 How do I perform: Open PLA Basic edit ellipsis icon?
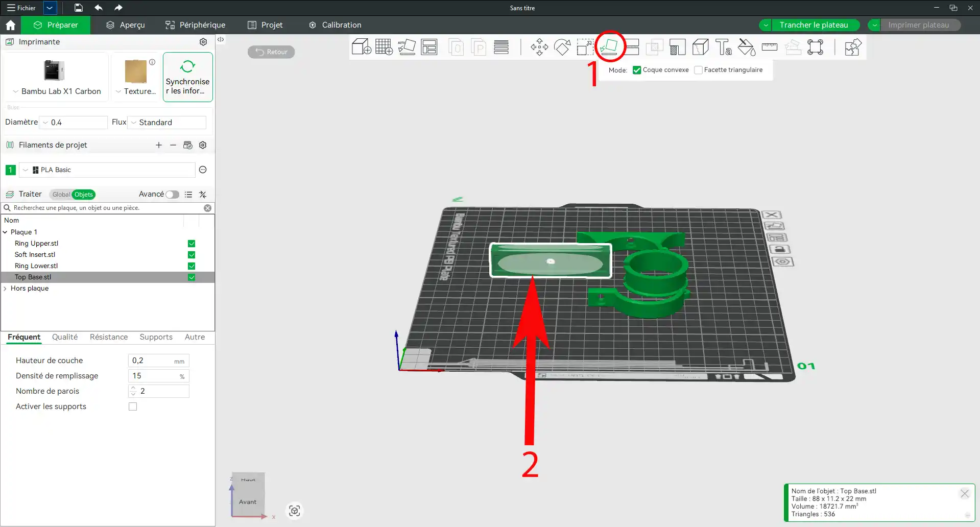point(203,170)
